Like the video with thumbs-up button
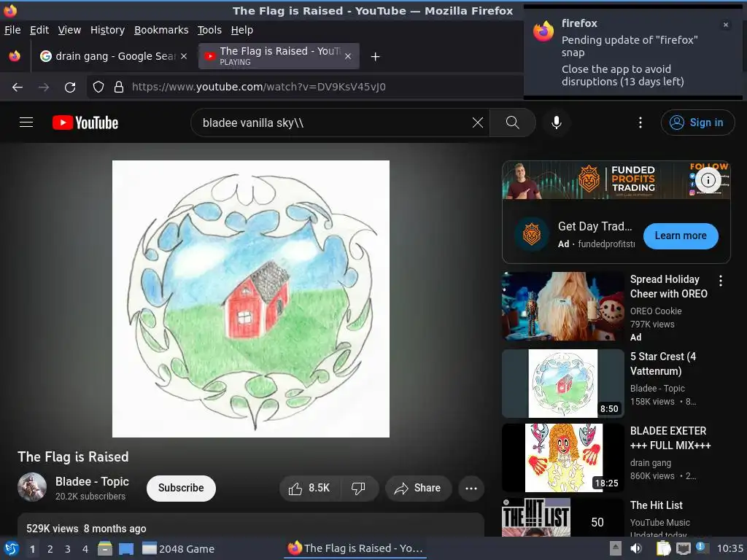 click(x=309, y=488)
